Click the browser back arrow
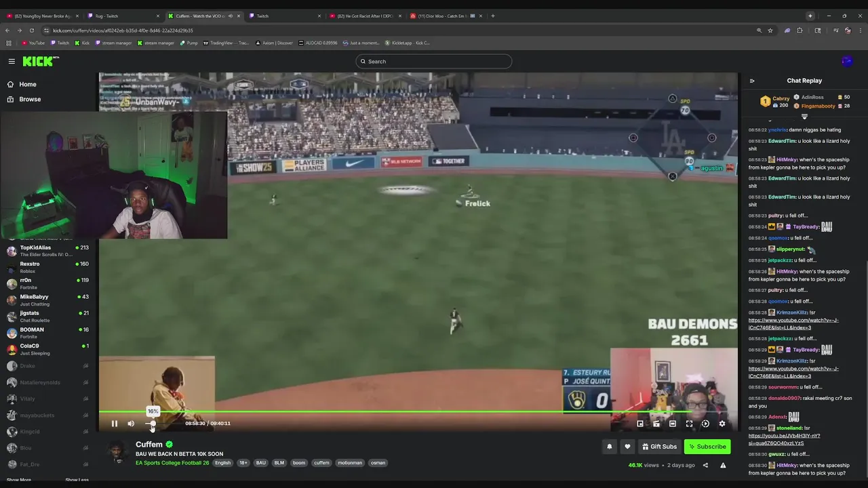The width and height of the screenshot is (868, 488). coord(7,30)
